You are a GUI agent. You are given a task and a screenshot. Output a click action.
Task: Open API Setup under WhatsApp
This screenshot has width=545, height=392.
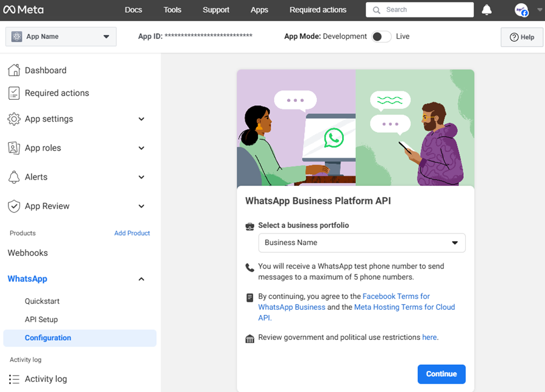tap(41, 319)
